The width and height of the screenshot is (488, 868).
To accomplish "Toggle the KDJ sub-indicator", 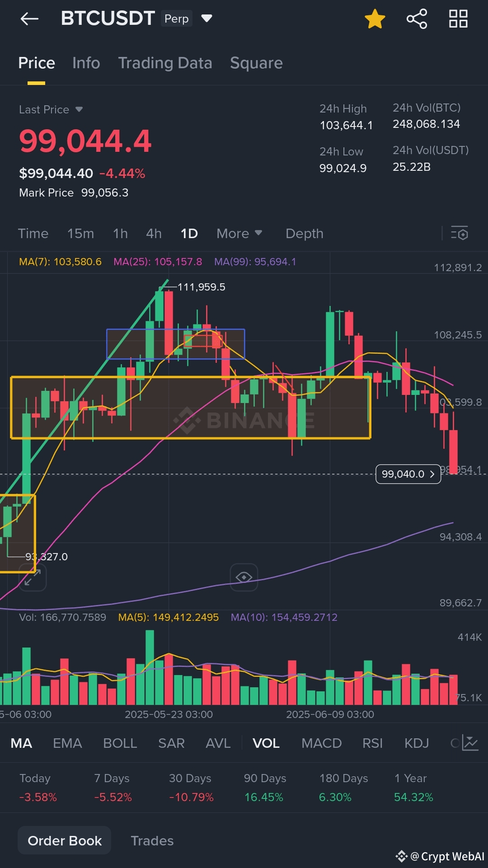I will click(417, 743).
